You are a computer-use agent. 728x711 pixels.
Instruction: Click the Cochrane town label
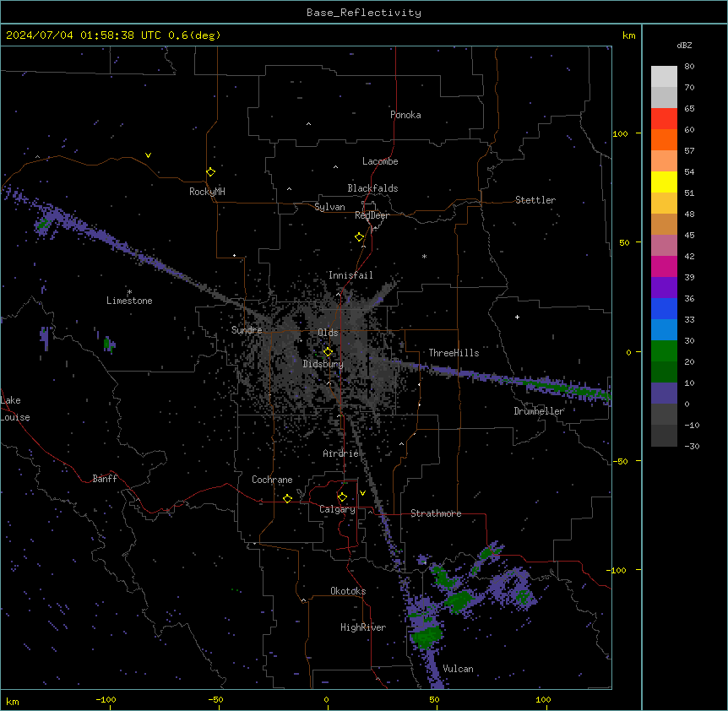pyautogui.click(x=272, y=480)
